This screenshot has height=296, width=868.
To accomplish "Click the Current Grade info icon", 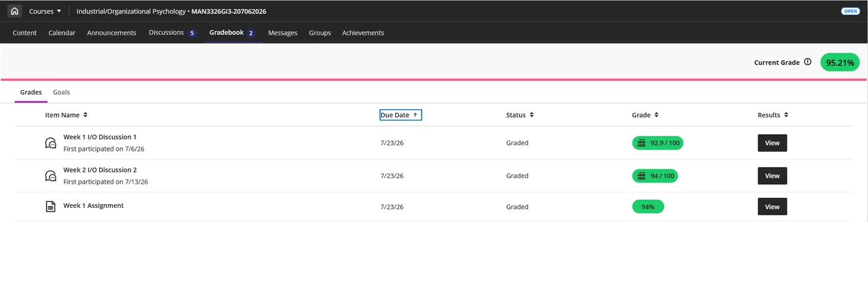I will pyautogui.click(x=807, y=62).
